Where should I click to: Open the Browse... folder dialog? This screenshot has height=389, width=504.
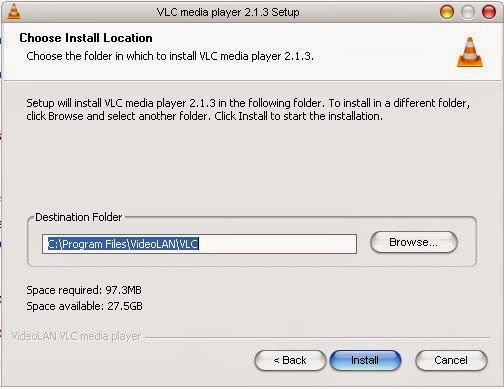tap(414, 242)
